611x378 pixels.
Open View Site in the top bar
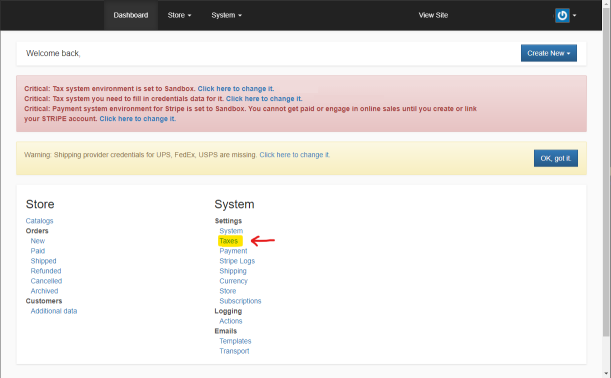433,15
